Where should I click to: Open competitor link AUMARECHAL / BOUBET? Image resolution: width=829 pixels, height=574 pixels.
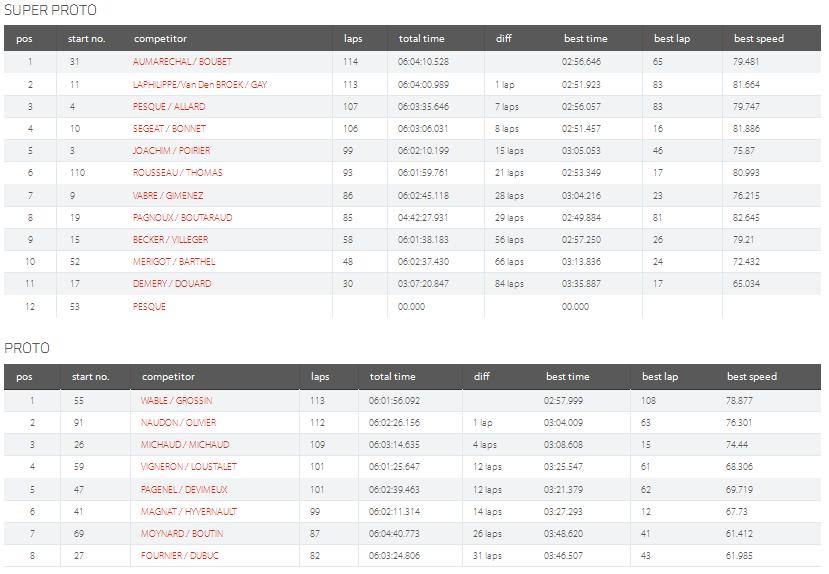[181, 62]
